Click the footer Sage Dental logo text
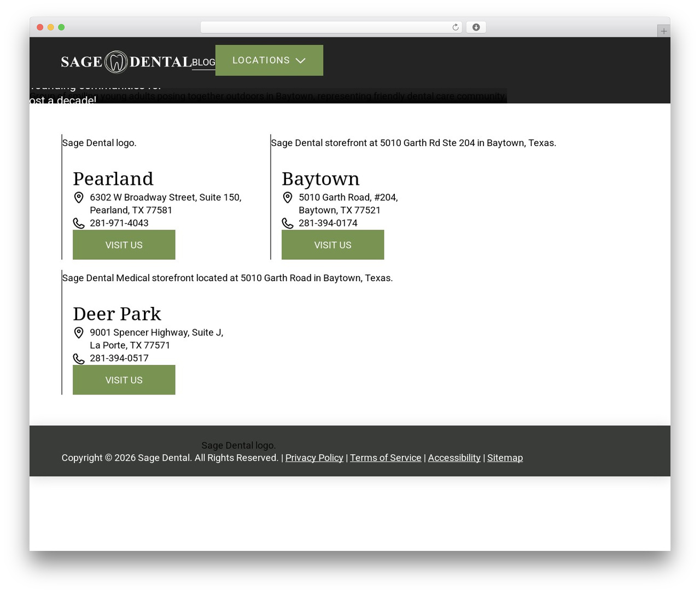 [x=238, y=445]
